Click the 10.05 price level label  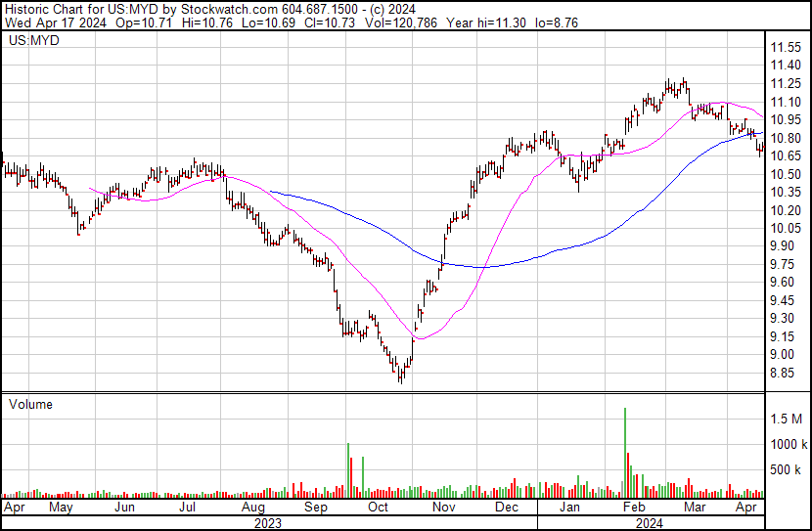[786, 228]
